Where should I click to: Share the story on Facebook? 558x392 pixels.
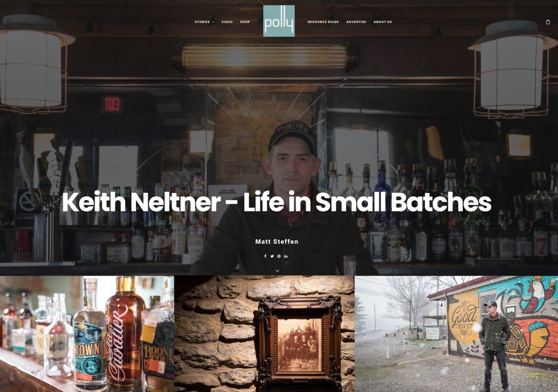[265, 256]
